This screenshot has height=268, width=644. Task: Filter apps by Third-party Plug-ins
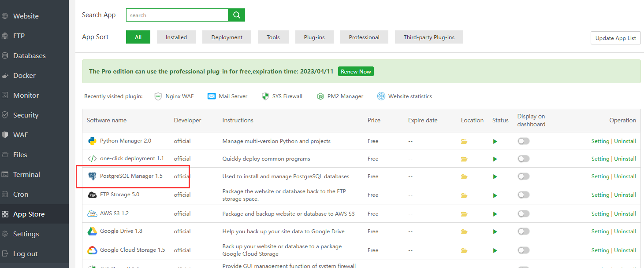coord(429,37)
